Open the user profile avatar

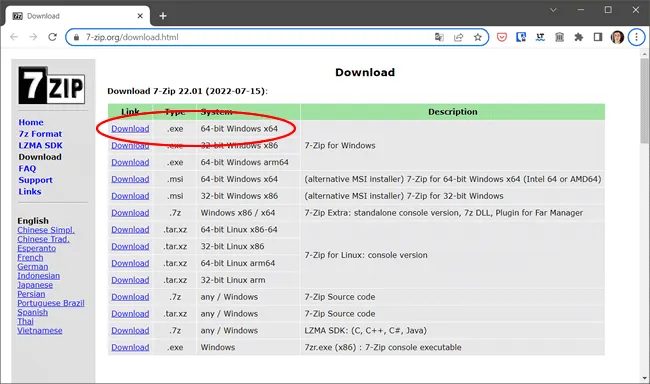click(x=617, y=37)
